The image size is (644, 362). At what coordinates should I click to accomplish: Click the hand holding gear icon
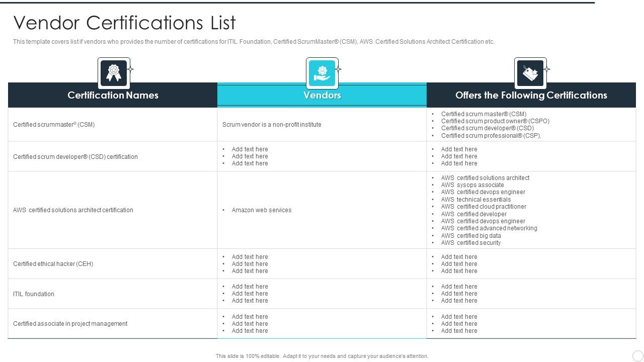point(322,73)
